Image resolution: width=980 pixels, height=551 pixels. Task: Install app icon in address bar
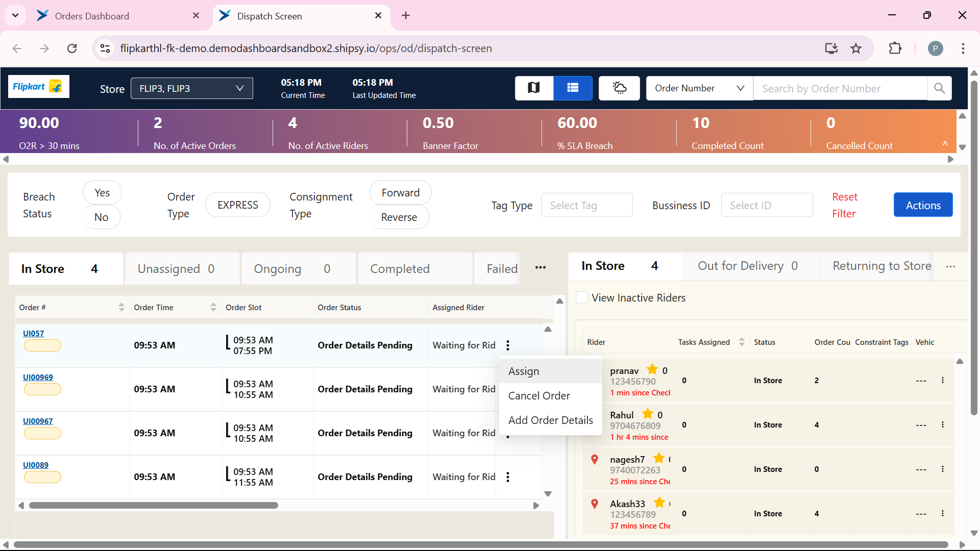831,48
